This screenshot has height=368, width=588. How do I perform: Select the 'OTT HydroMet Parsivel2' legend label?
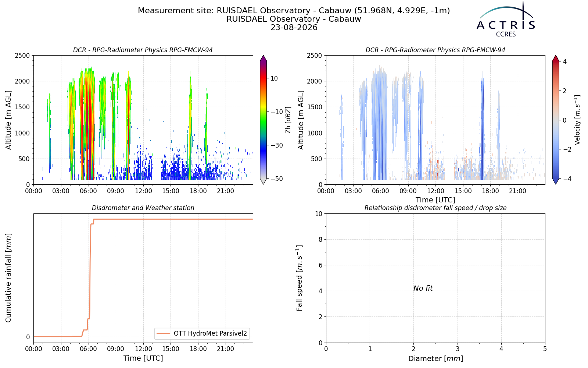click(210, 333)
